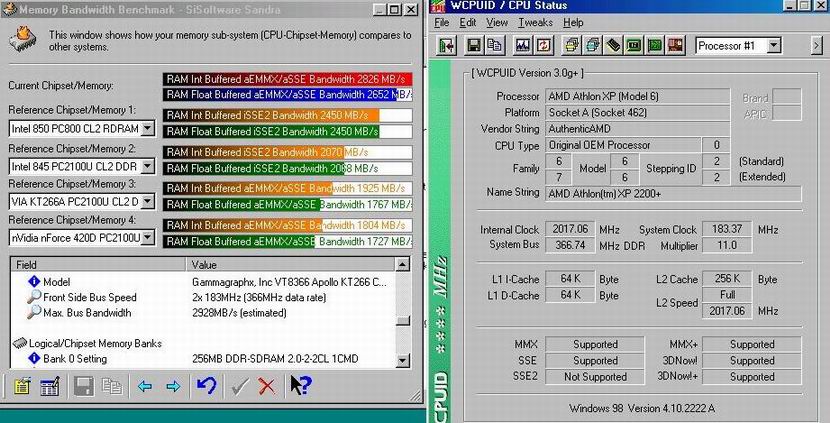This screenshot has height=423, width=830.
Task: Open the File menu in WCPUID
Action: point(441,23)
